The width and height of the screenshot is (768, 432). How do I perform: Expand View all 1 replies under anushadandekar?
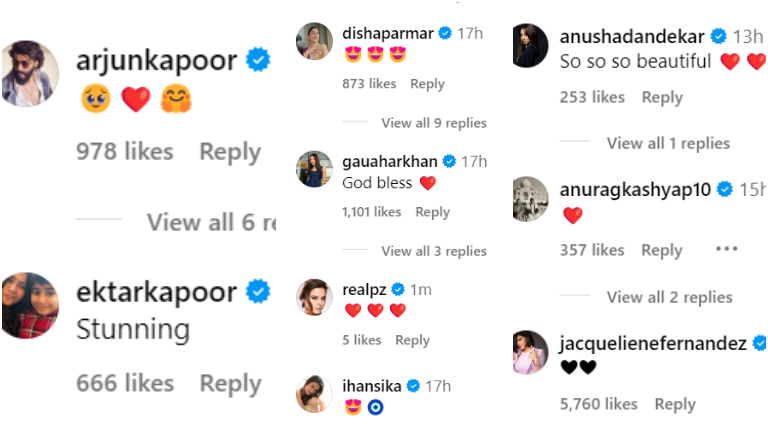[668, 144]
